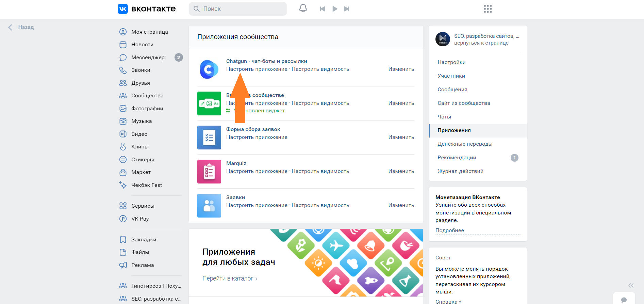Open Форма сбора заявок title
The image size is (644, 304).
coord(253,129)
